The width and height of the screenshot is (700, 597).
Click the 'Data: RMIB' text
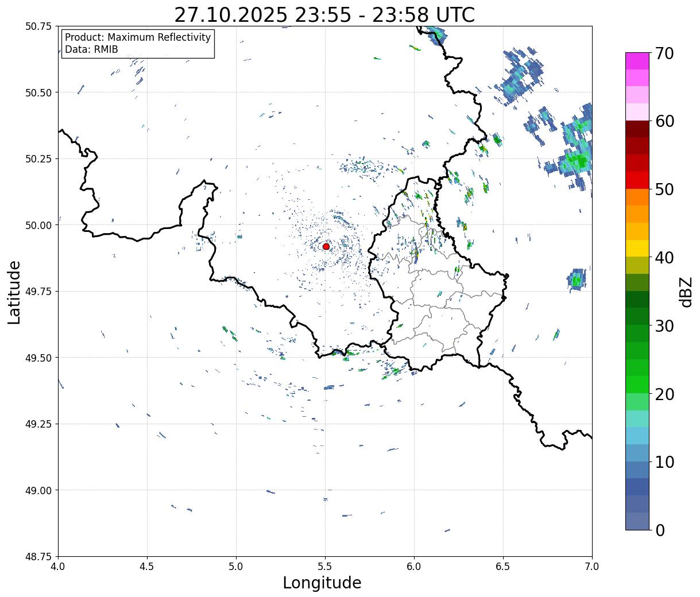click(x=91, y=49)
